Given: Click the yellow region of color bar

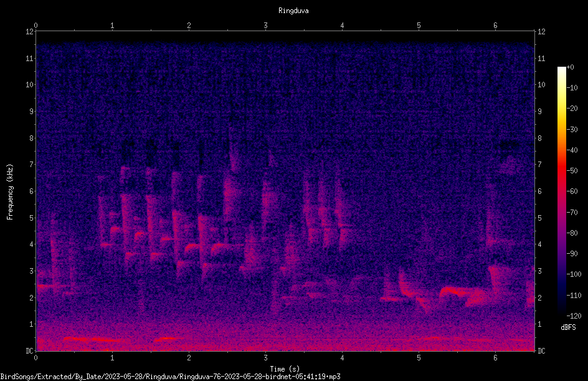Looking at the screenshot, I should (562, 113).
